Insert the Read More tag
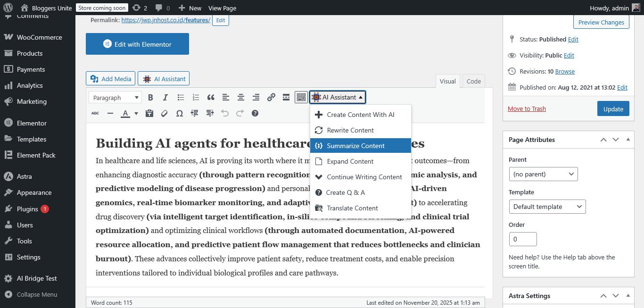The image size is (644, 308). coord(286,97)
